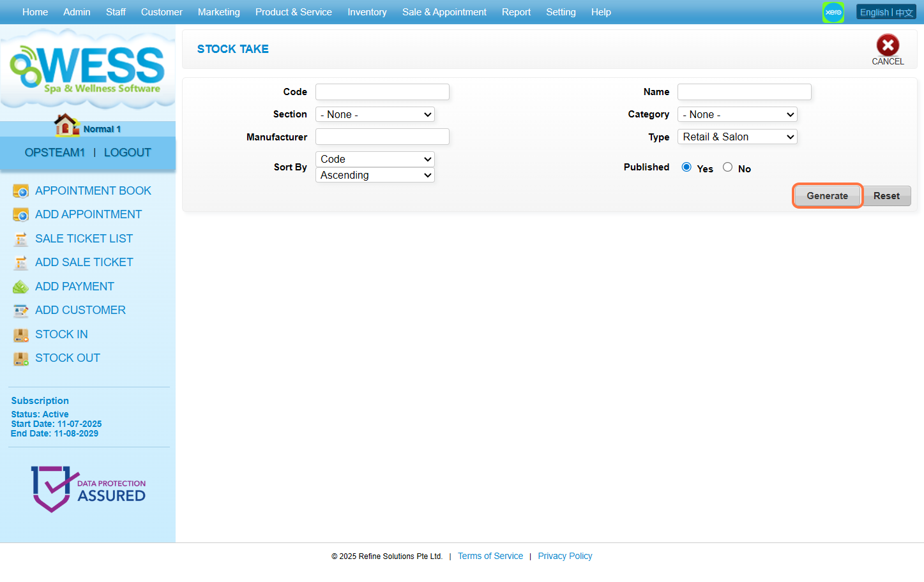Screen dimensions: 924x582
Task: Click the Reset button
Action: pos(886,196)
